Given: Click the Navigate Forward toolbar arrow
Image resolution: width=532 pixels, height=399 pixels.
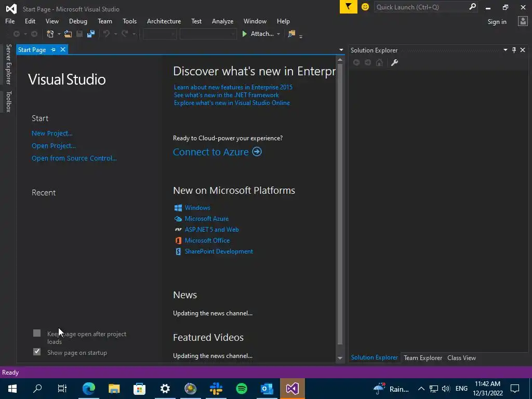Looking at the screenshot, I should 34,34.
